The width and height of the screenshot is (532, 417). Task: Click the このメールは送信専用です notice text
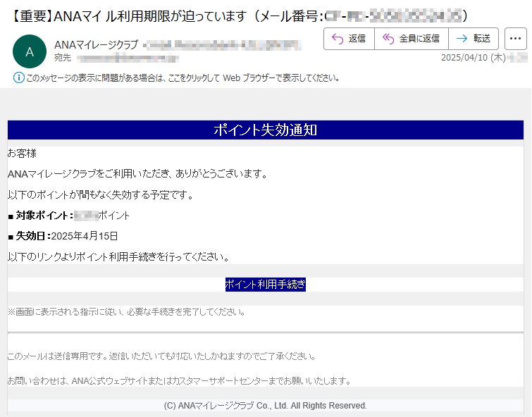point(162,356)
